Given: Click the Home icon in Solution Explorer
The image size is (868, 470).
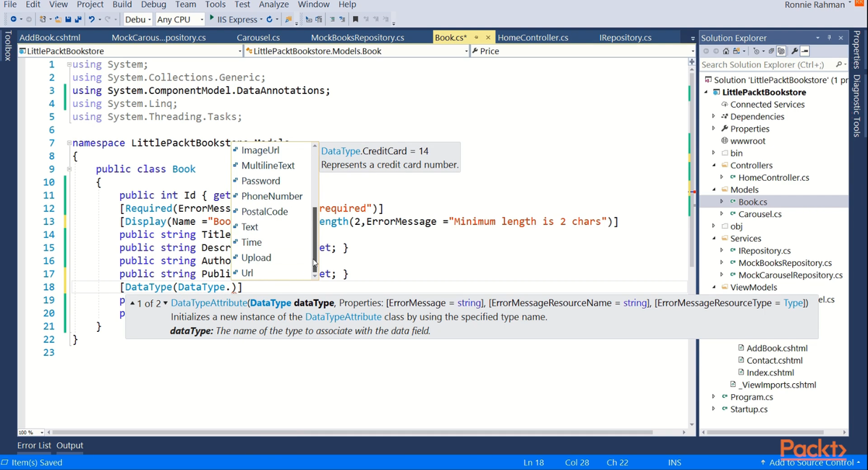Looking at the screenshot, I should click(726, 51).
